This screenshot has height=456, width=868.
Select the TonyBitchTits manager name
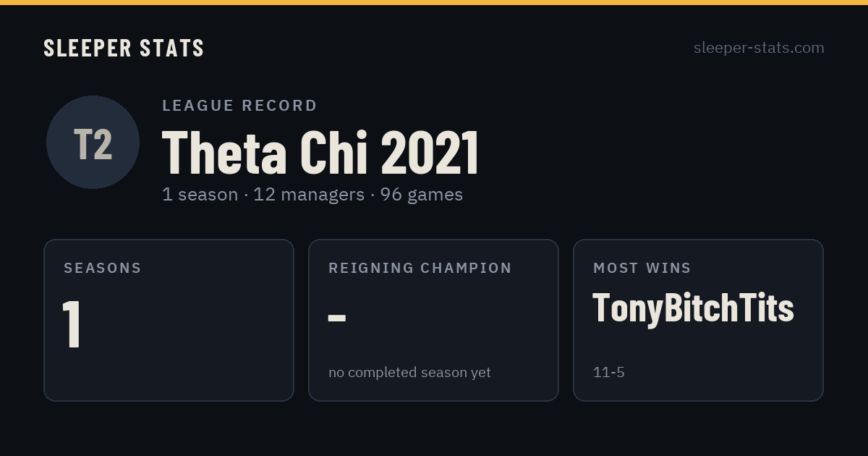coord(693,308)
